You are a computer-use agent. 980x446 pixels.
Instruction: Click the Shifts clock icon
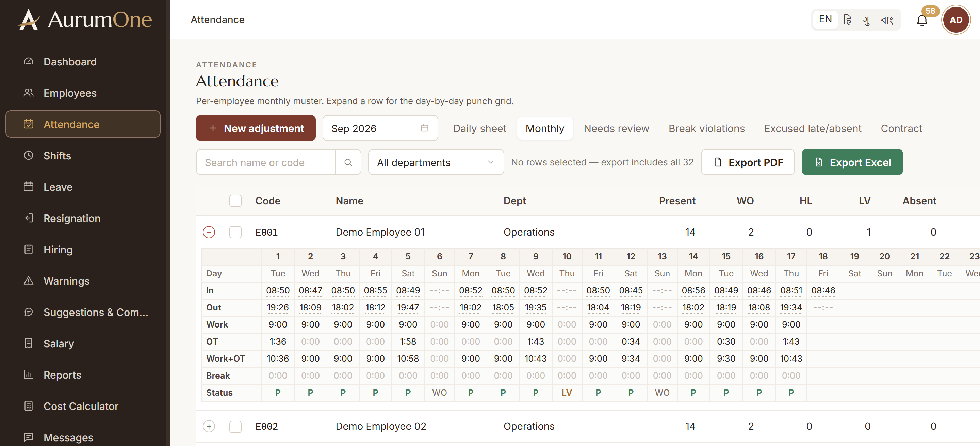pyautogui.click(x=29, y=155)
